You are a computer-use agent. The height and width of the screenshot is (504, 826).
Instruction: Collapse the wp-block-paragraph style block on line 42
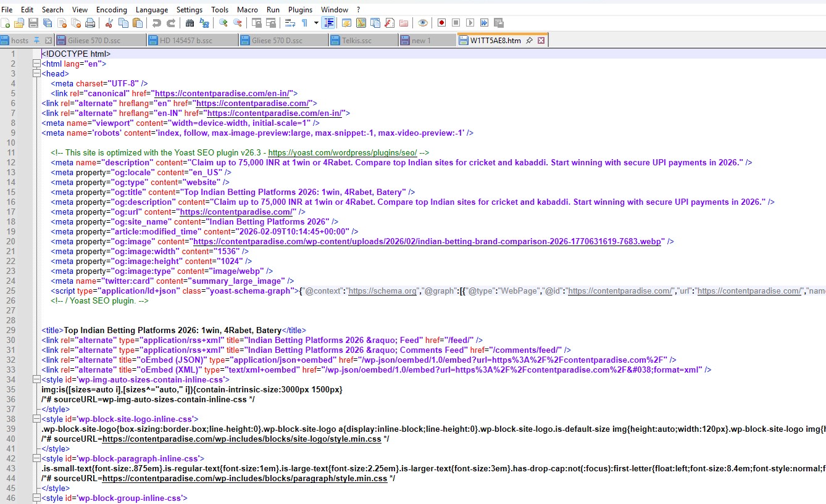[x=36, y=458]
